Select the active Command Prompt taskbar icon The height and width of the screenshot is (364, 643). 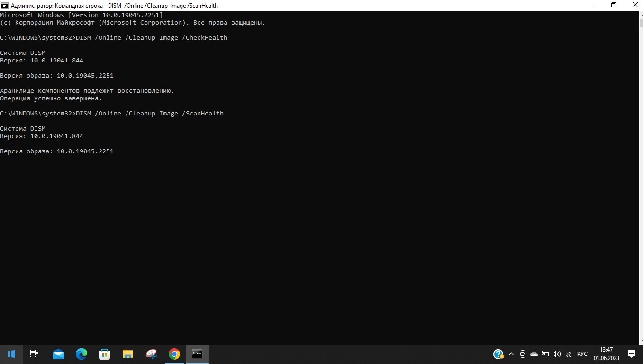pos(198,354)
